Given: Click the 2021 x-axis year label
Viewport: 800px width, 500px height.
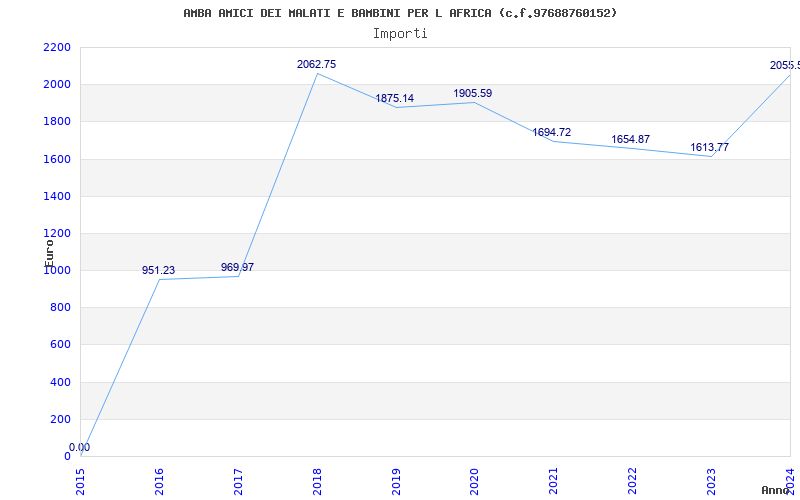Looking at the screenshot, I should (x=554, y=481).
